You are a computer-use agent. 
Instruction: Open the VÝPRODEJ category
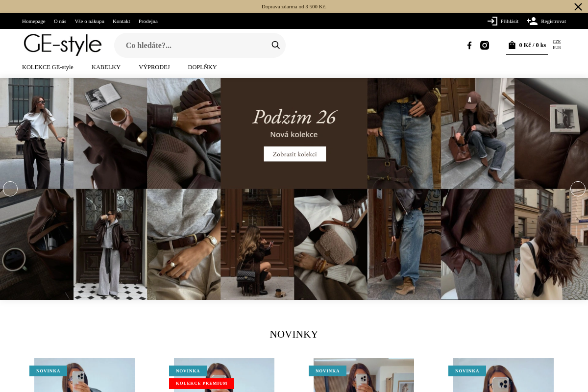pos(154,67)
